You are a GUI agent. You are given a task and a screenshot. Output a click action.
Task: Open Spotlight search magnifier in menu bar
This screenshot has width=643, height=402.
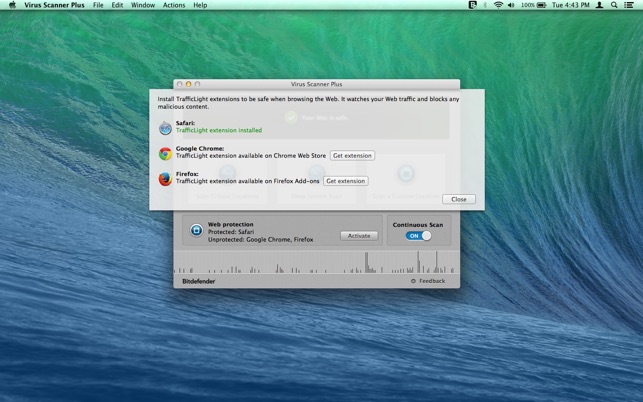pyautogui.click(x=614, y=5)
